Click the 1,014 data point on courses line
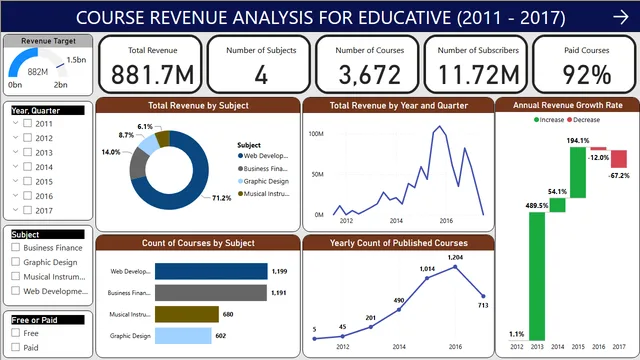The width and height of the screenshot is (640, 360). [x=427, y=278]
